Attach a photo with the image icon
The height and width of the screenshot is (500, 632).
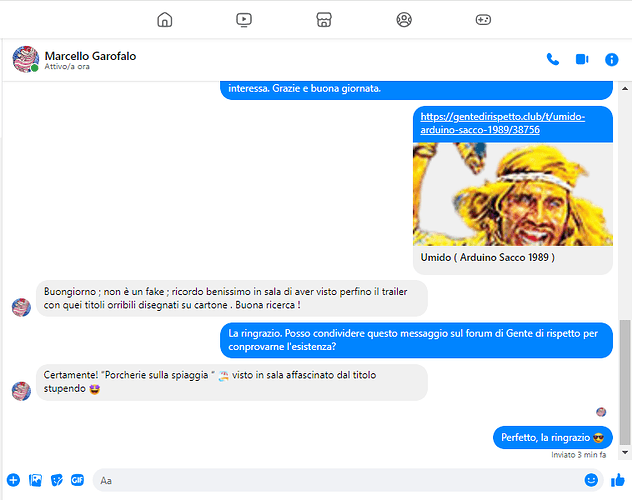tap(35, 480)
